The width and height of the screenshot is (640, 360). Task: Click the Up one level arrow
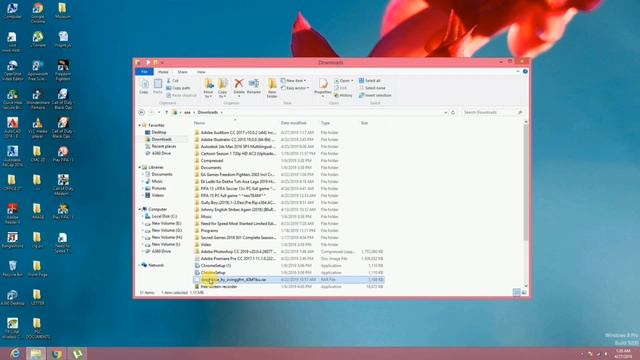[x=166, y=112]
